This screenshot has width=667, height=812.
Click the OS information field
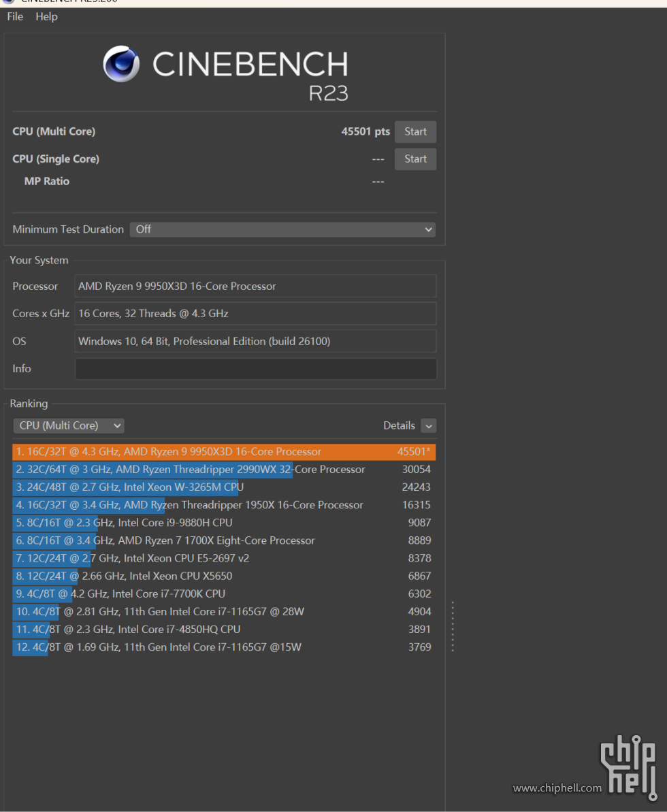[x=256, y=341]
